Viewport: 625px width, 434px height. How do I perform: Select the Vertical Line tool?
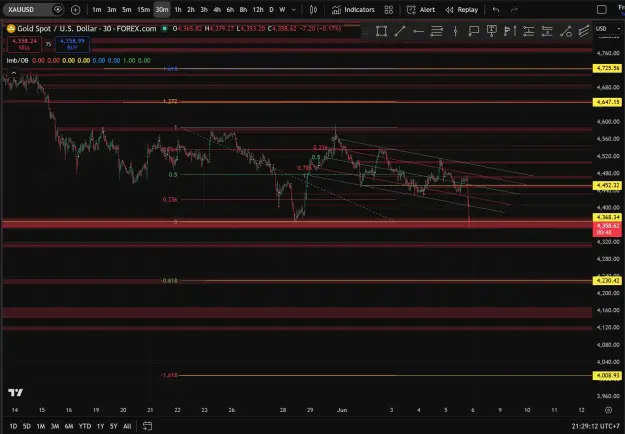pyautogui.click(x=455, y=31)
